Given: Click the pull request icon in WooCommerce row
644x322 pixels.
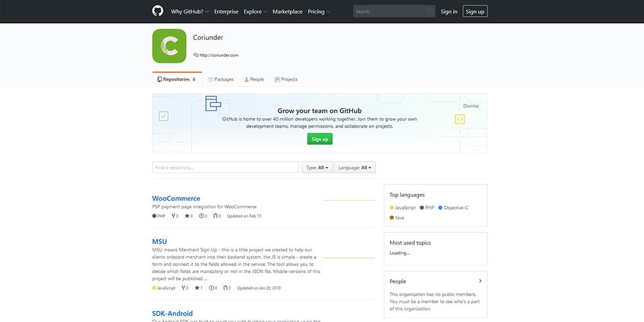Looking at the screenshot, I should pyautogui.click(x=215, y=216).
